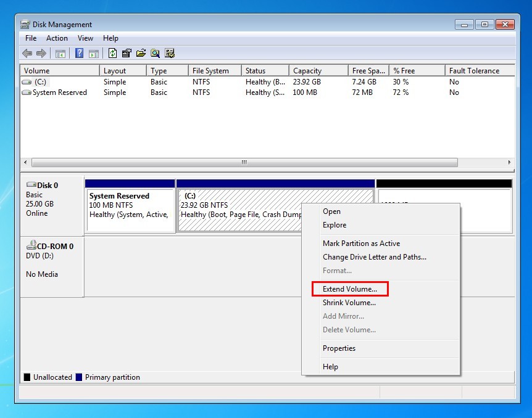
Task: Select Extend Volume from the context menu
Action: click(x=349, y=289)
